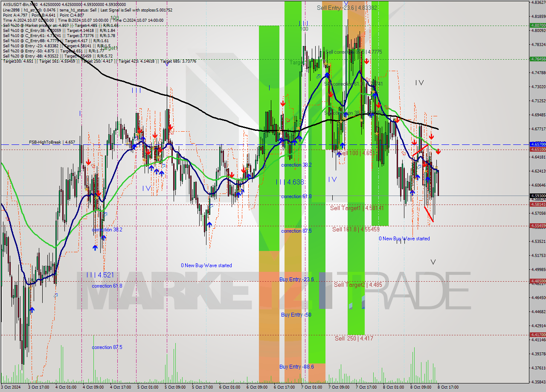Click the '5 Oct 01:00' time axis label

tap(148, 387)
